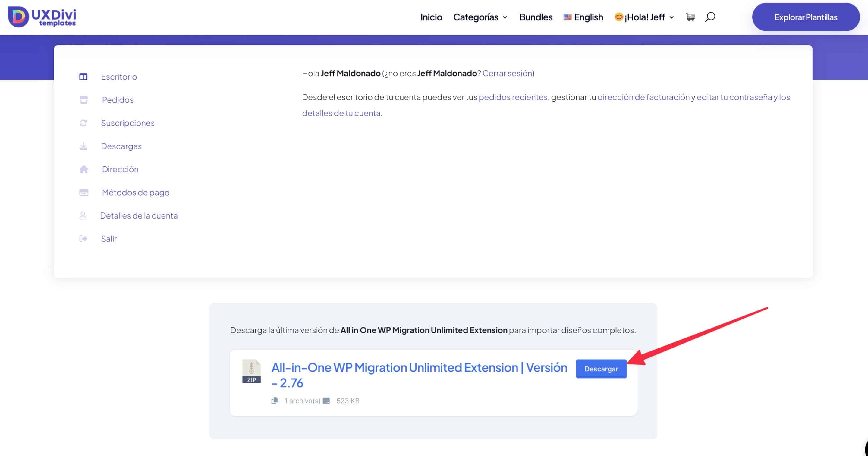Click the Cerrar sesión link
This screenshot has height=456, width=868.
[507, 73]
